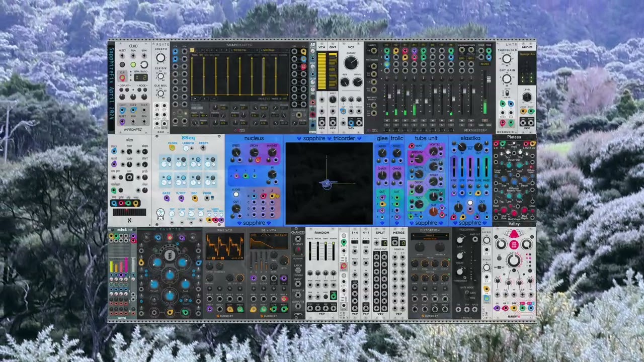Click the RGATE DIV input jack
The image size is (644, 362).
pos(165,106)
